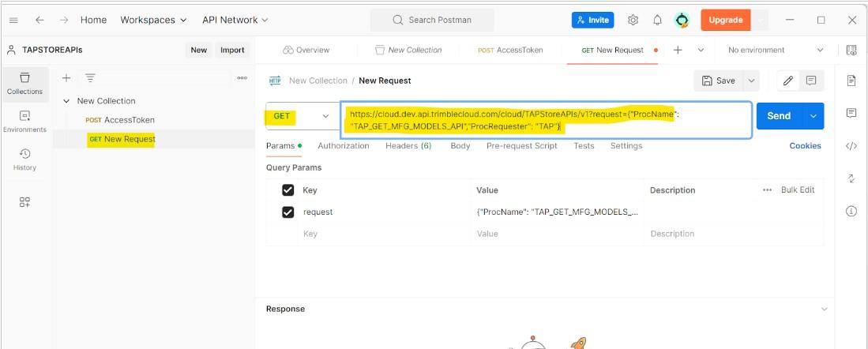The image size is (868, 349).
Task: Click New Collection in the breadcrumb
Action: 318,81
